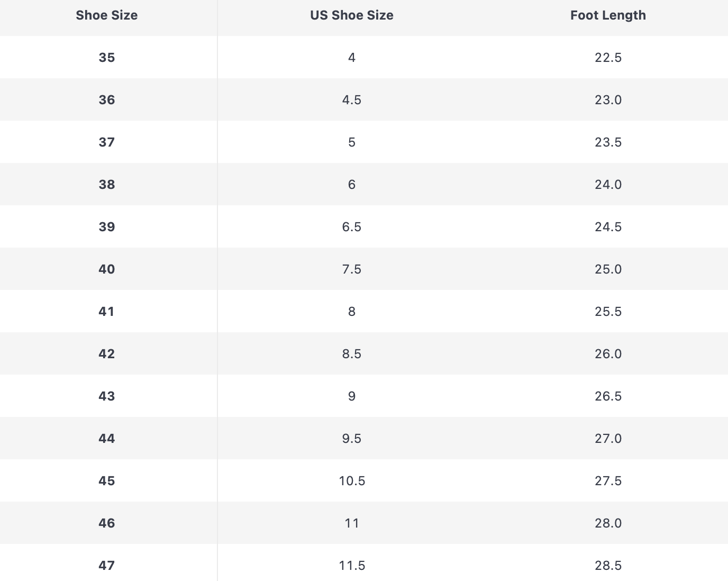Click the US shoe size 10.5 cell
Image resolution: width=728 pixels, height=581 pixels.
[351, 481]
